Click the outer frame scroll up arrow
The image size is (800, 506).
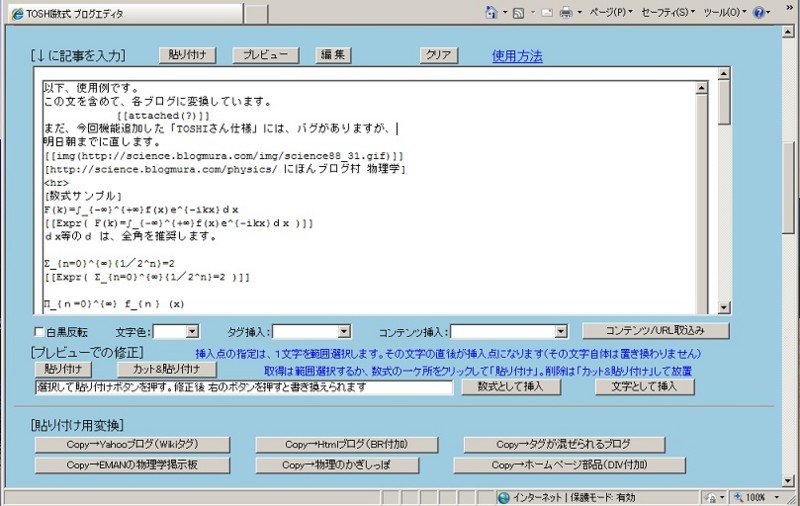[723, 74]
